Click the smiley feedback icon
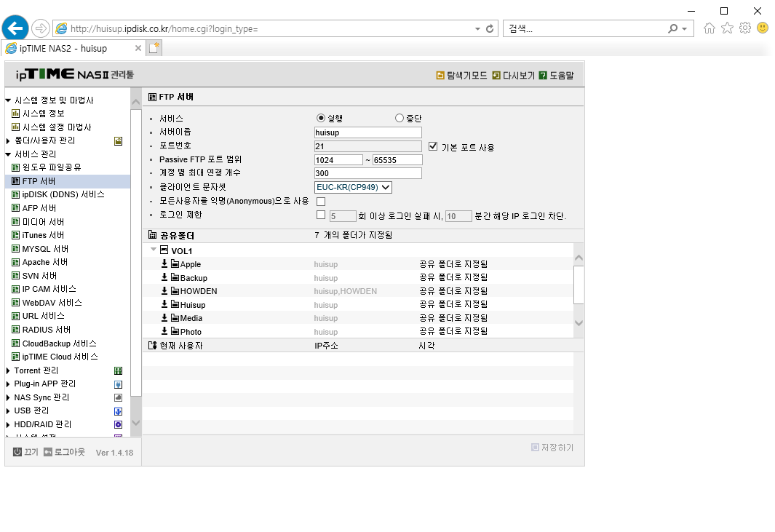Viewport: 775px width, 532px height. [x=763, y=28]
